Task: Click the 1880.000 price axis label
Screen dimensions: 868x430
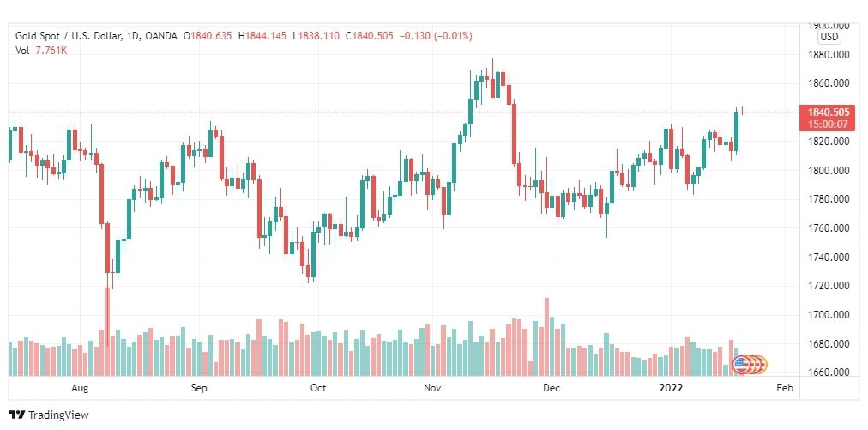Action: pyautogui.click(x=829, y=55)
